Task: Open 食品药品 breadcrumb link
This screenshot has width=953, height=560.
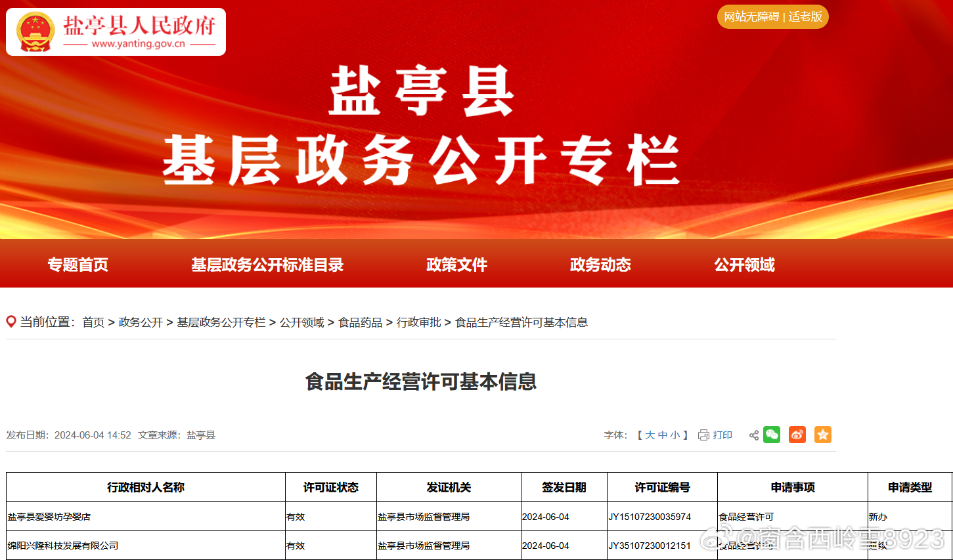Action: (x=360, y=322)
